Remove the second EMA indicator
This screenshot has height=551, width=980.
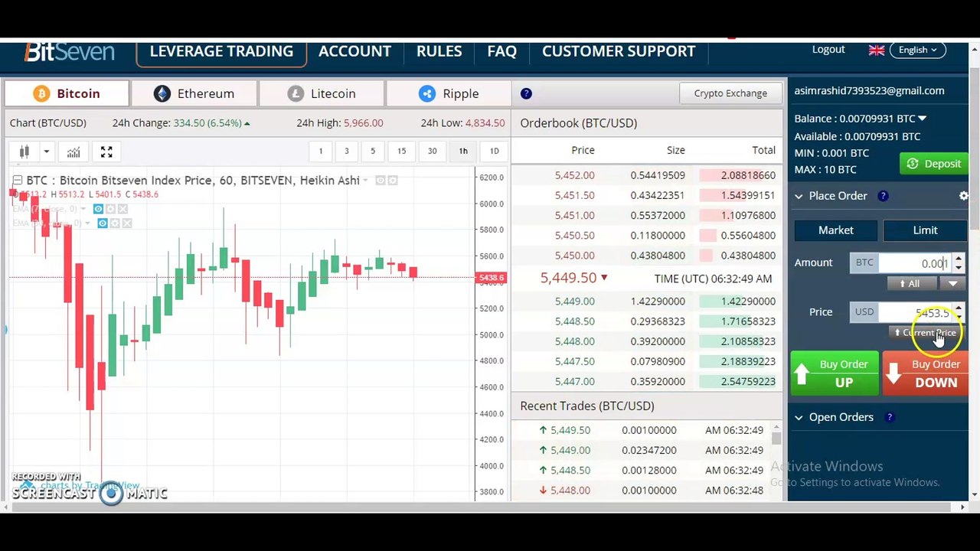click(x=126, y=223)
